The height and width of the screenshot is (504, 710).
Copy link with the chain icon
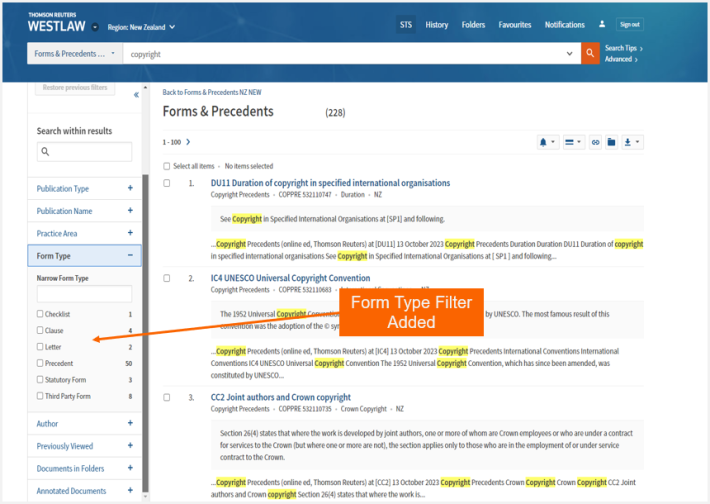click(595, 142)
